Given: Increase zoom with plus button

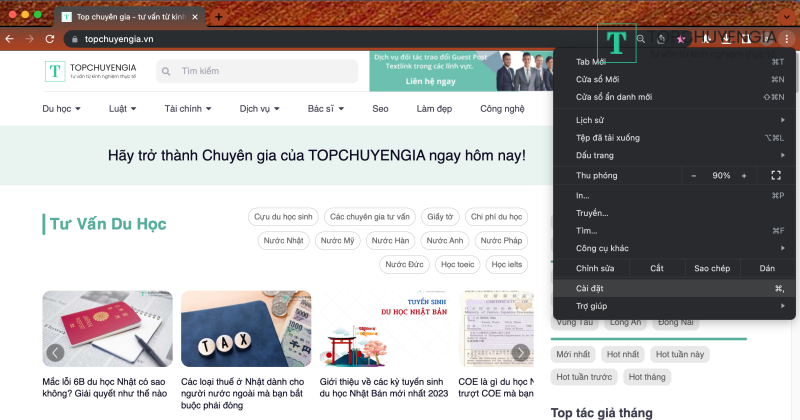Looking at the screenshot, I should pyautogui.click(x=744, y=175).
